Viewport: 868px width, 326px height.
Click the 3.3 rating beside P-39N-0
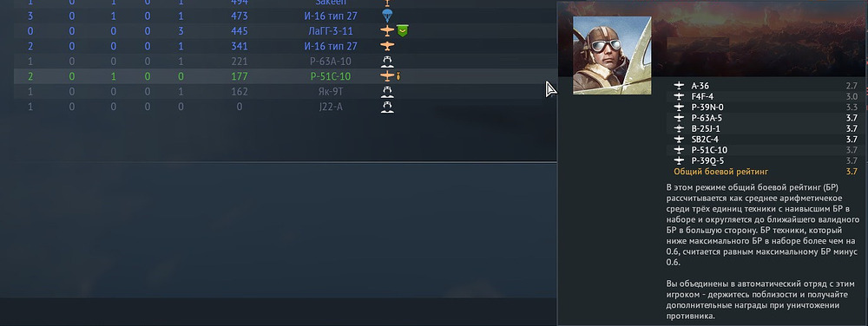pos(852,108)
